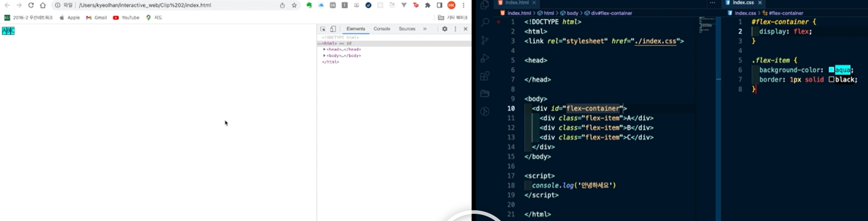Close the index.html editor tab
This screenshot has width=868, height=221.
pyautogui.click(x=534, y=3)
